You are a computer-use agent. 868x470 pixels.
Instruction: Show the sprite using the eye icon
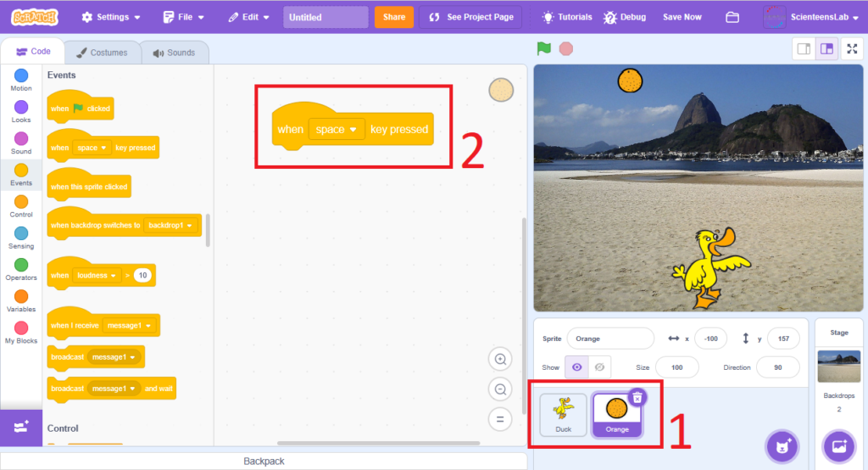click(578, 366)
